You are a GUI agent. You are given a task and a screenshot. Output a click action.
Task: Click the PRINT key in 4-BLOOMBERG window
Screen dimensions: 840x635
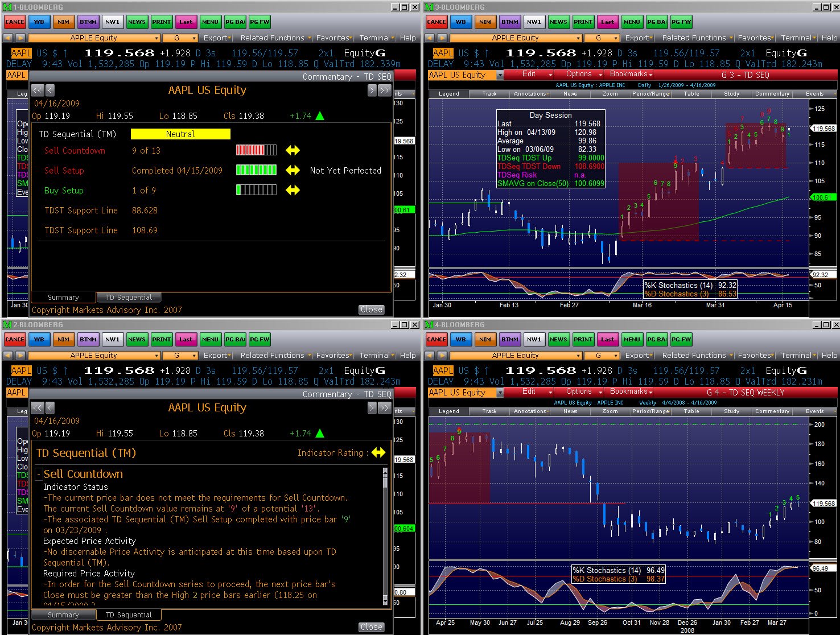pyautogui.click(x=583, y=339)
